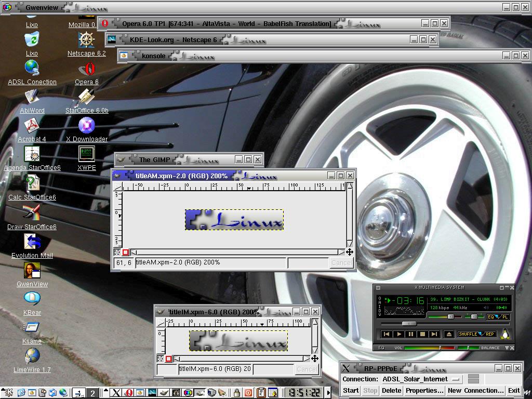The height and width of the screenshot is (399, 532).
Task: Open the ADSL_Solar_Internet connection dropdown
Action: [422, 379]
